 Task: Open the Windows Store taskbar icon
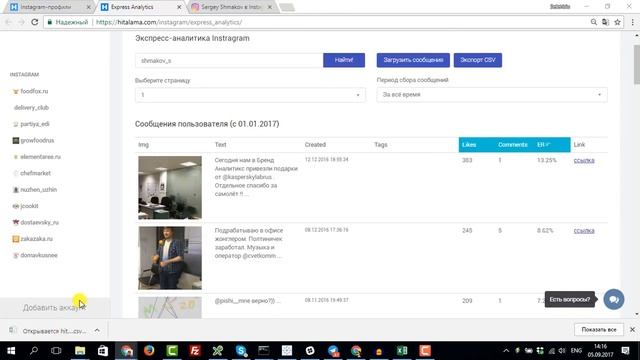[102, 351]
